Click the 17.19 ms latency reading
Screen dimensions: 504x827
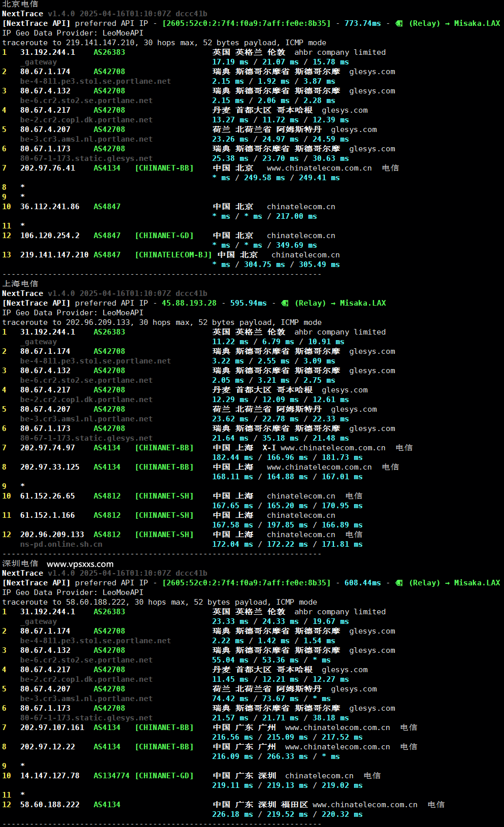tap(230, 62)
